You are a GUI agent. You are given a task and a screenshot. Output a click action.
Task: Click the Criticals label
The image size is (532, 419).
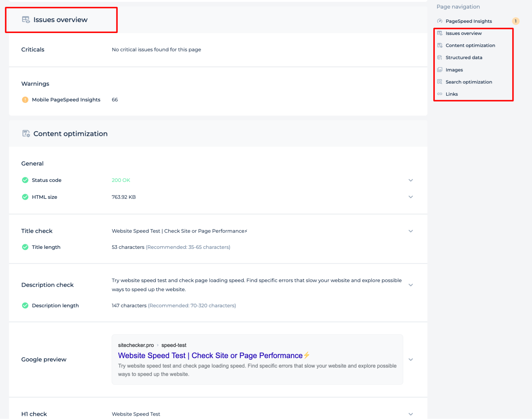click(x=33, y=50)
